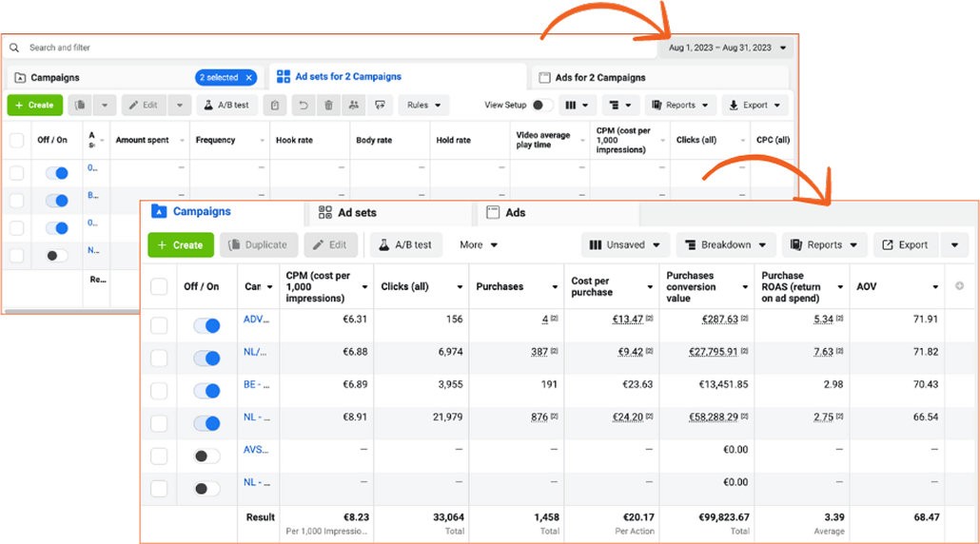This screenshot has height=544, width=980.
Task: Open Export dropdown in back window
Action: point(755,105)
